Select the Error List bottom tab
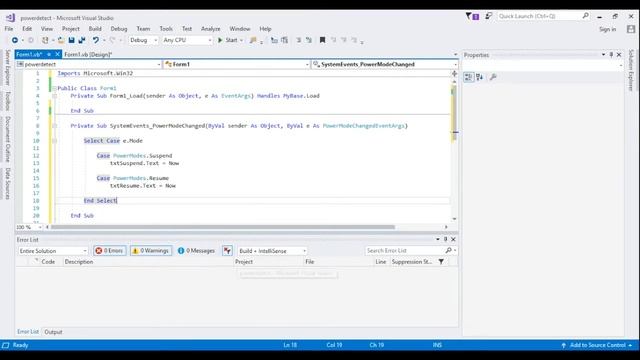The image size is (640, 360). 28,331
